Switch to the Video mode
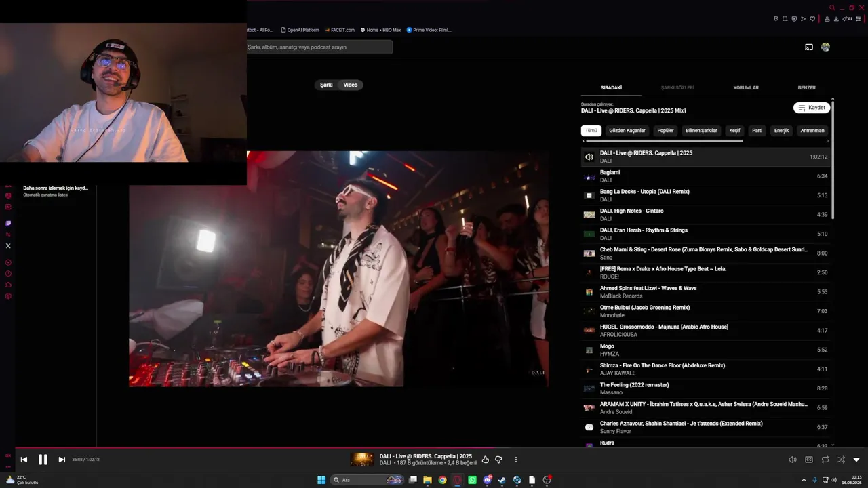Viewport: 868px width, 488px height. click(351, 85)
